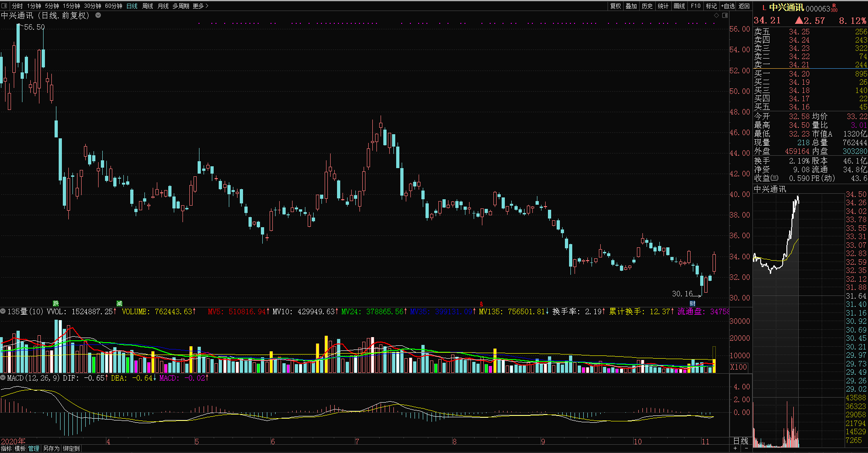Expand the MACD indicator dropdown arrow
Image resolution: width=868 pixels, height=453 pixels.
pyautogui.click(x=3, y=378)
